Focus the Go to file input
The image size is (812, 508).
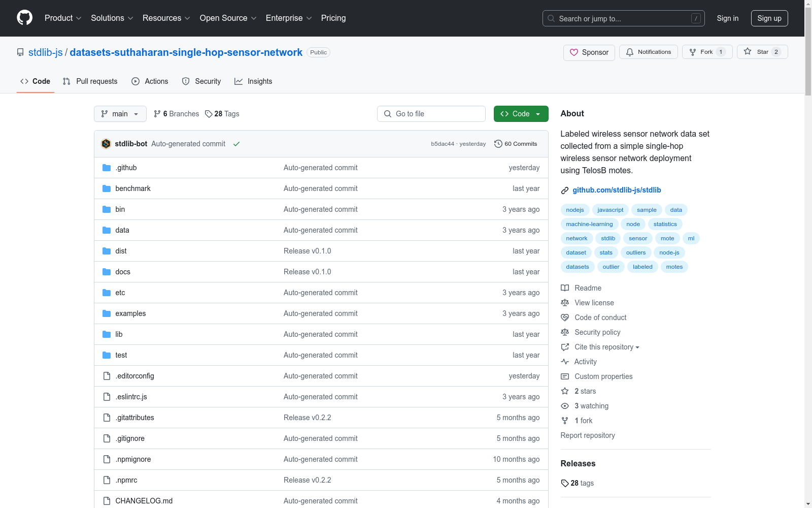431,114
